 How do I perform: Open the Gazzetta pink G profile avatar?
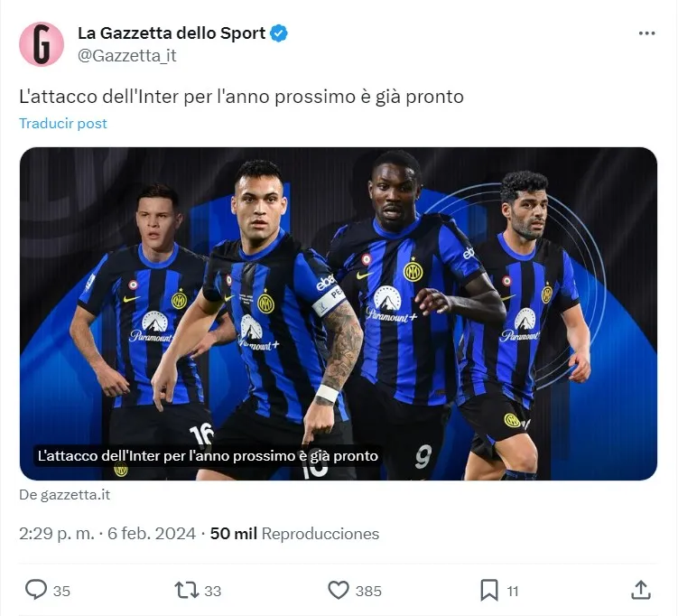click(x=42, y=44)
